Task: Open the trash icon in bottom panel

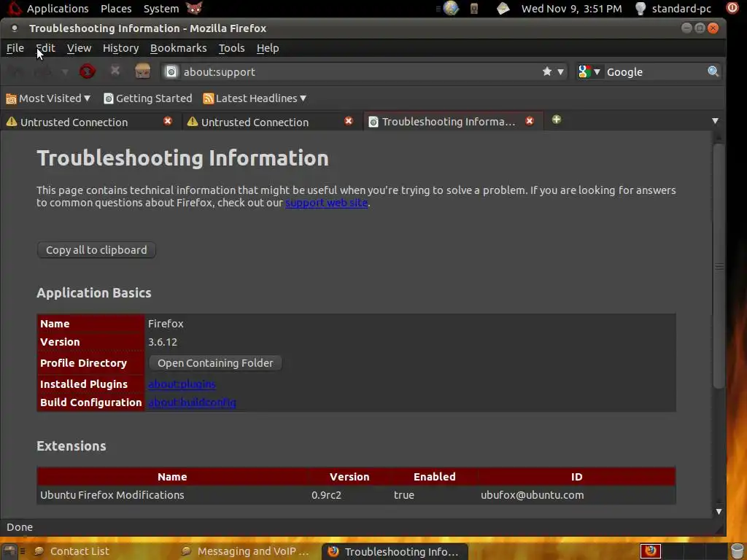Action: click(x=737, y=551)
